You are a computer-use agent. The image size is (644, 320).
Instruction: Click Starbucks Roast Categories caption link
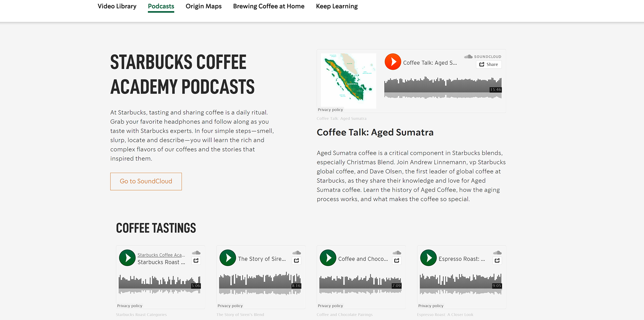click(x=141, y=315)
